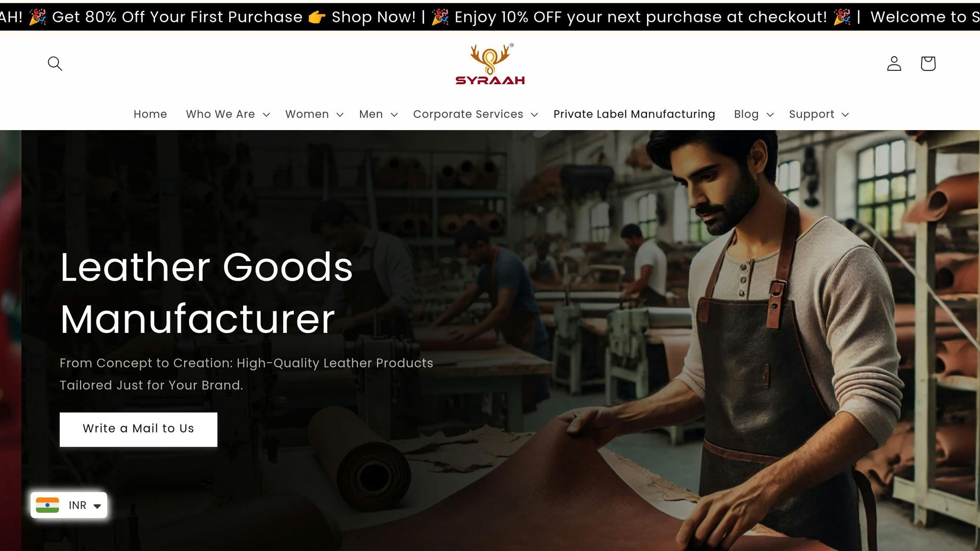Expand the Corporate Services menu

tap(476, 114)
